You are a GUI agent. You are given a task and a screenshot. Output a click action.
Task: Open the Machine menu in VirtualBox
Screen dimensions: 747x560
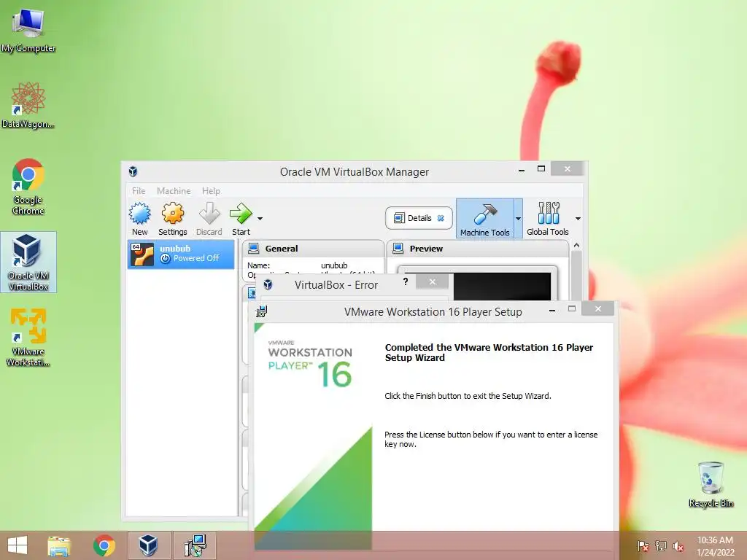174,191
